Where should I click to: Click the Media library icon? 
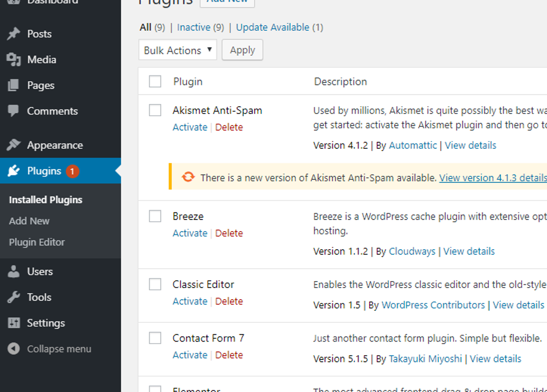click(13, 60)
